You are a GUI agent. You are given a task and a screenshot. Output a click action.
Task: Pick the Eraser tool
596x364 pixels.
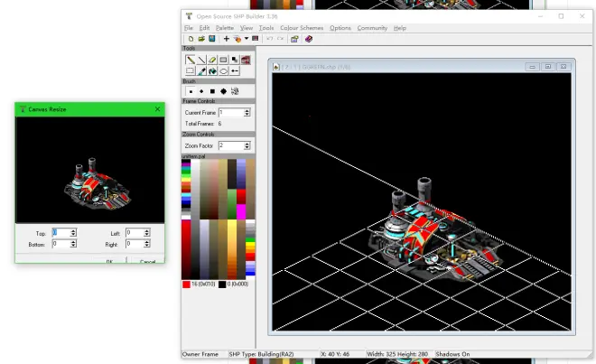pos(212,60)
